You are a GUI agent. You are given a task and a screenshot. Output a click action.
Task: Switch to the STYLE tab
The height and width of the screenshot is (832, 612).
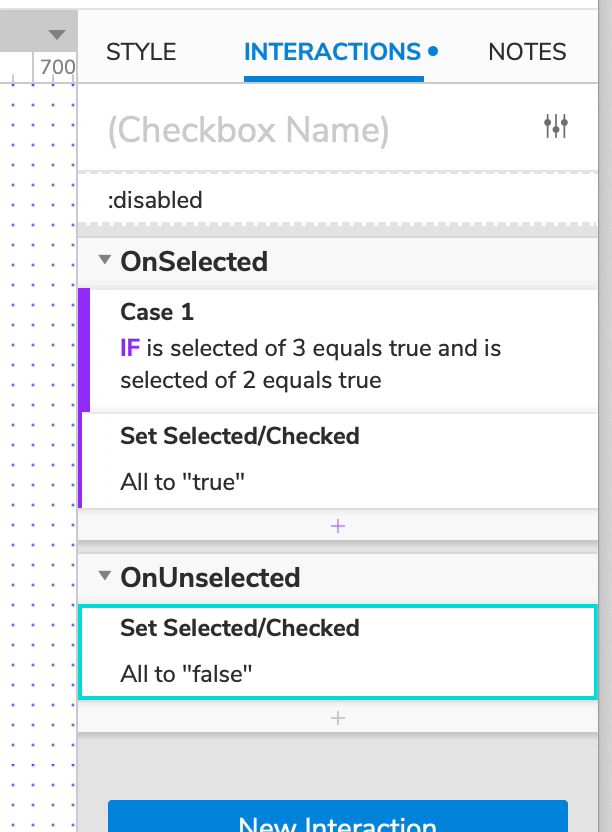tap(141, 52)
